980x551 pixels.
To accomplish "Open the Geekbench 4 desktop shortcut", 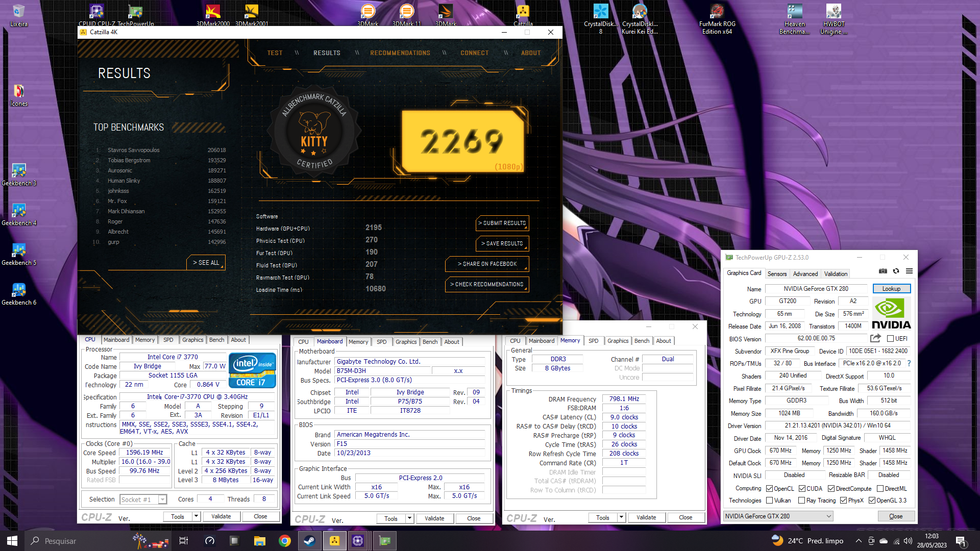I will point(19,215).
